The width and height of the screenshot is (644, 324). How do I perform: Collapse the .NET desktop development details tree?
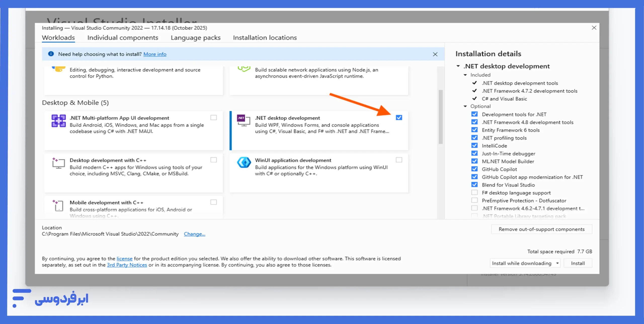tap(458, 66)
